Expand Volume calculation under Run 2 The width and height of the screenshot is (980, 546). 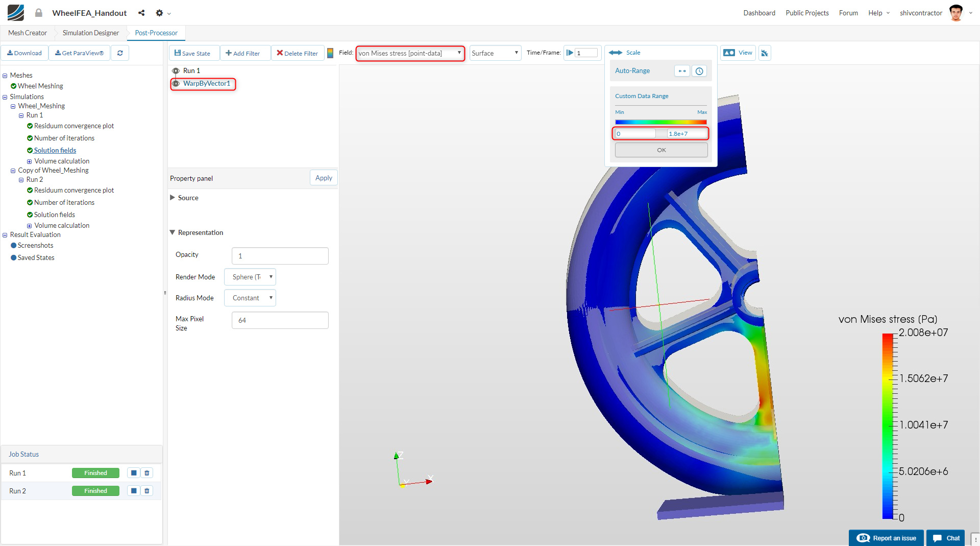pos(30,226)
